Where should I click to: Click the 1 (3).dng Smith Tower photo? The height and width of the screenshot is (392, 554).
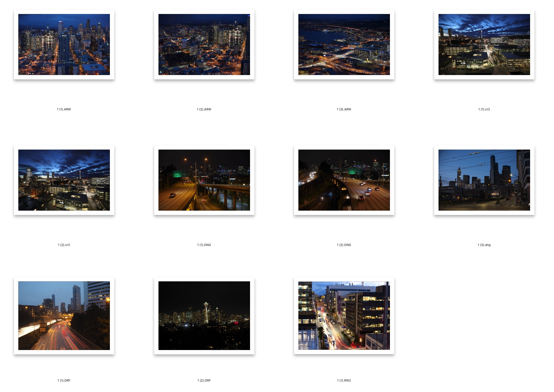(x=484, y=180)
